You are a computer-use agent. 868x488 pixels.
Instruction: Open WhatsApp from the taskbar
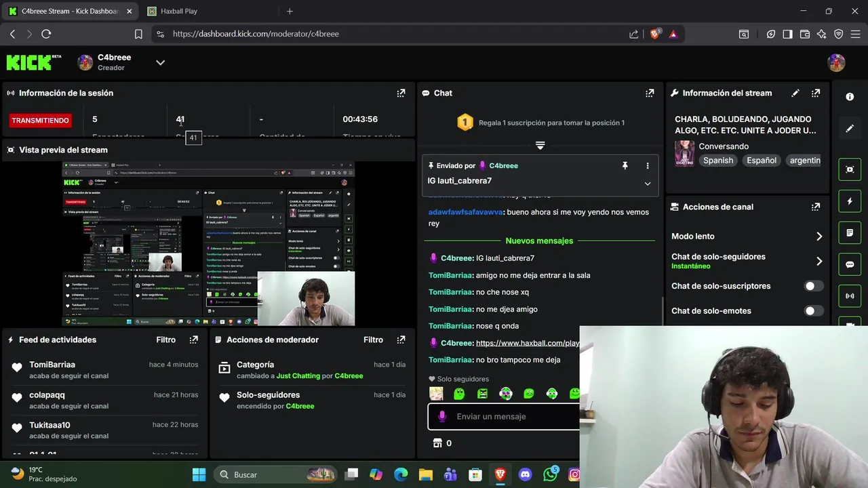click(550, 474)
